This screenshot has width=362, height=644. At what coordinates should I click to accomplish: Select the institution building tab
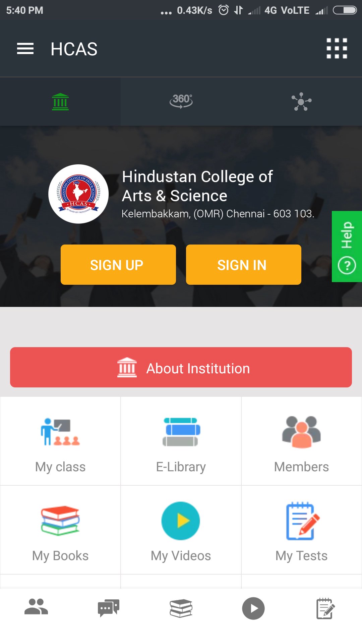coord(60,102)
